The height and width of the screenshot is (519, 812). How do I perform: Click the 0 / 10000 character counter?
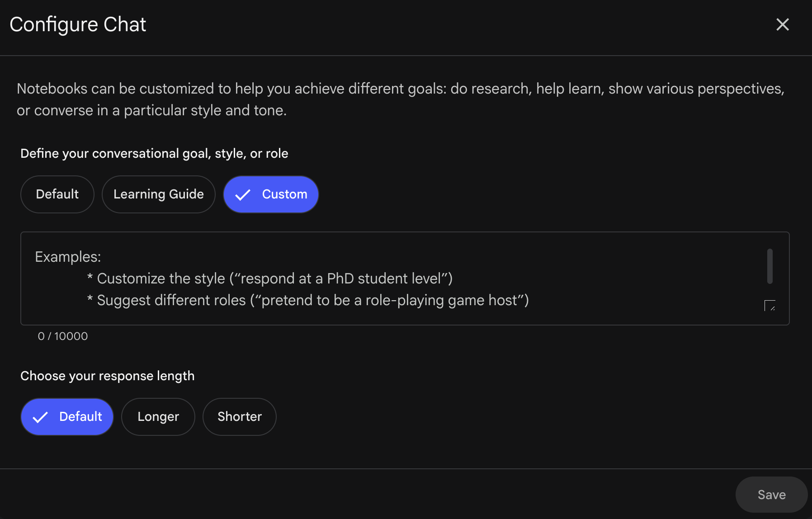[x=62, y=336]
